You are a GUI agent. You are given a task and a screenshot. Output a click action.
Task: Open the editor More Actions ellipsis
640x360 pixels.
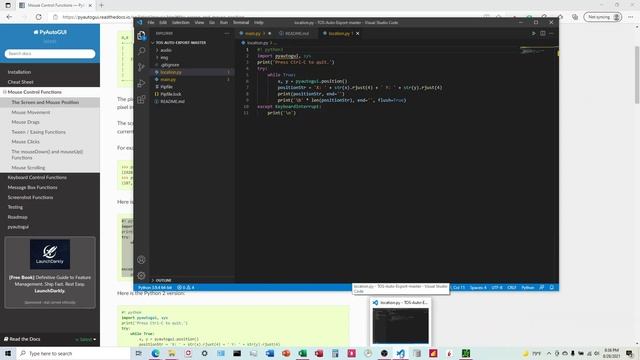551,33
